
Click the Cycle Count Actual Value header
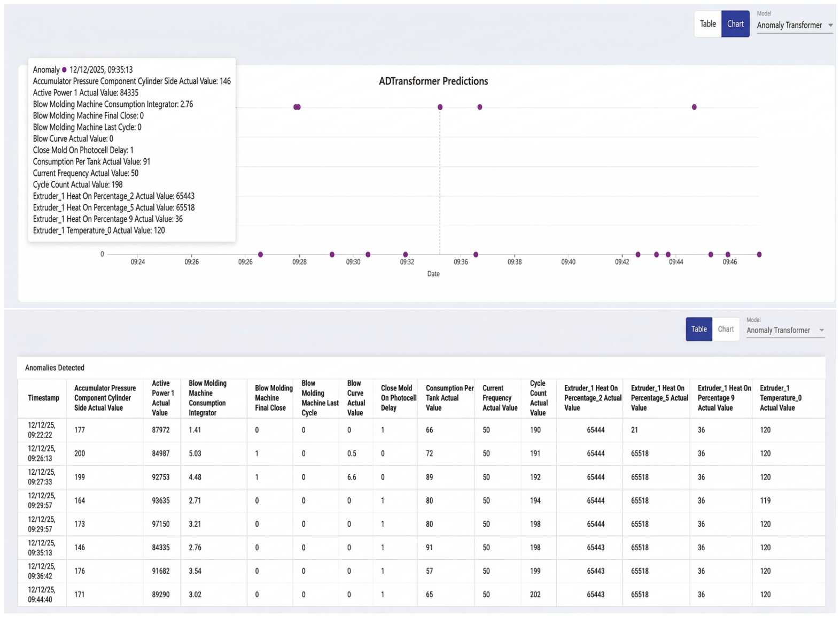click(539, 398)
